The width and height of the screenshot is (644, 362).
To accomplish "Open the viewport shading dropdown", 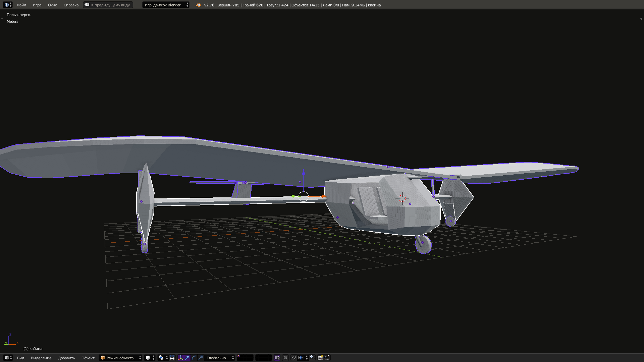I will [149, 358].
